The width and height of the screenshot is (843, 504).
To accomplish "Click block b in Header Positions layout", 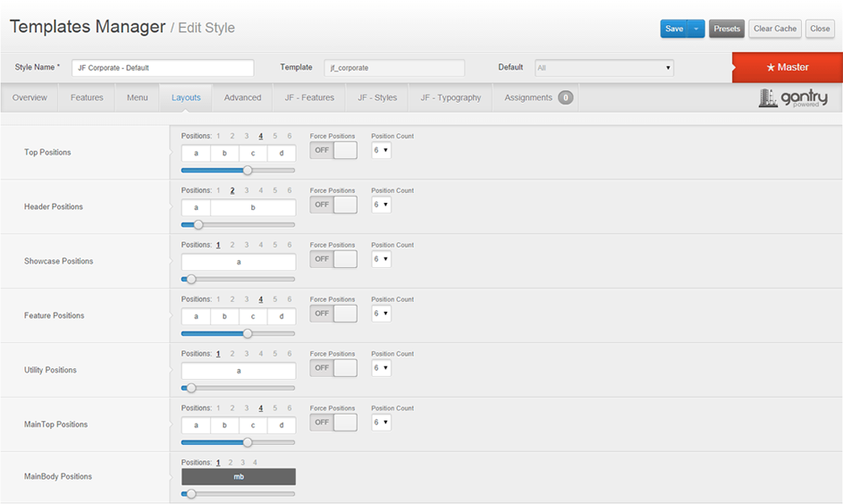I will (x=253, y=207).
